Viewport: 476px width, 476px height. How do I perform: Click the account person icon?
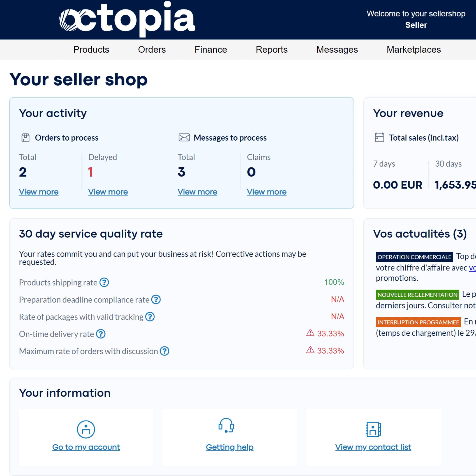[86, 430]
